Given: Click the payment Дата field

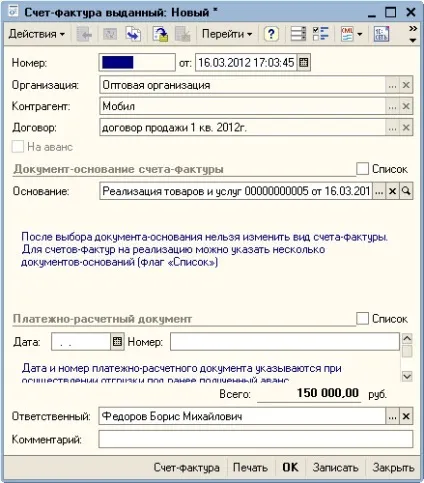Looking at the screenshot, I should click(81, 342).
